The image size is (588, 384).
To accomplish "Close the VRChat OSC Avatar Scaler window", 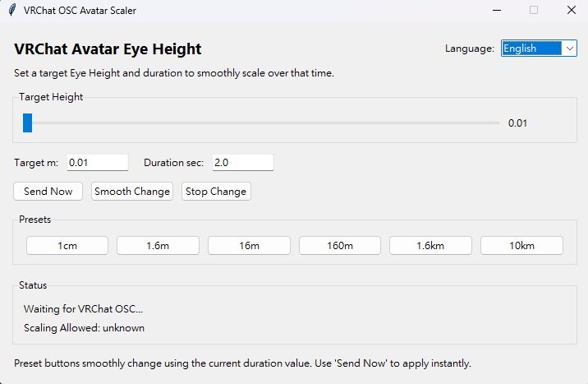I will [571, 10].
